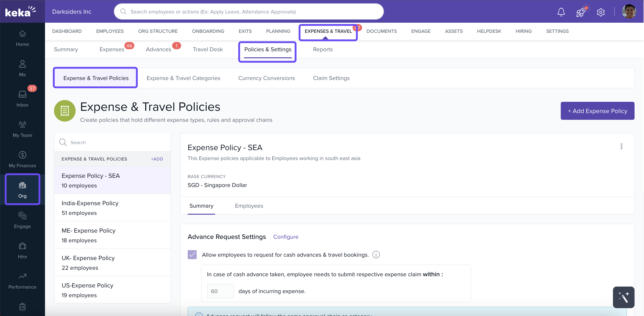Click the magic wand assistant button
This screenshot has height=316, width=644.
click(x=624, y=297)
